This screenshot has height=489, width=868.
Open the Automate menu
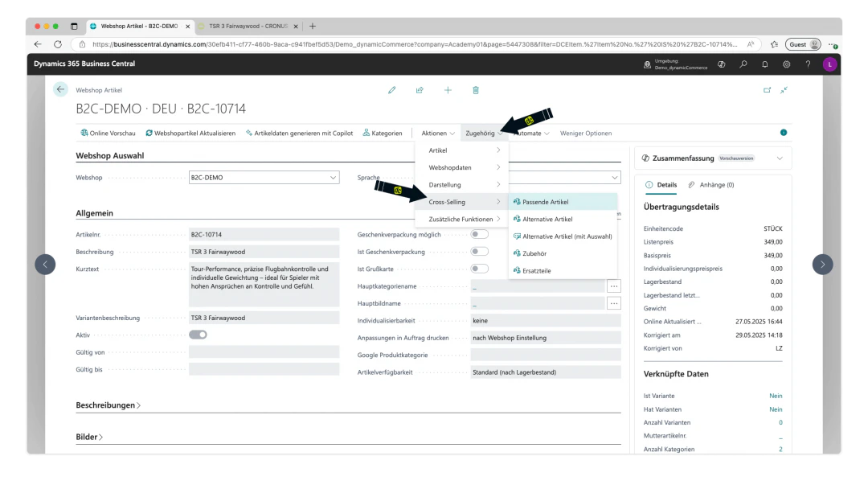pos(532,133)
